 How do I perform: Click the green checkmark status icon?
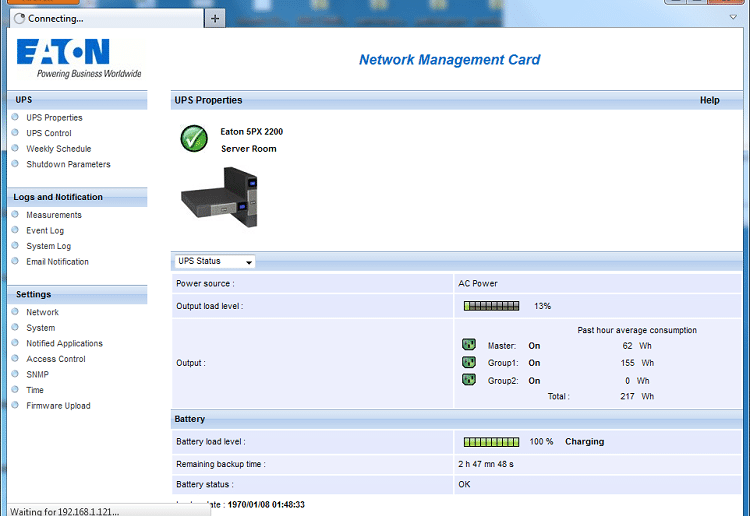click(194, 139)
